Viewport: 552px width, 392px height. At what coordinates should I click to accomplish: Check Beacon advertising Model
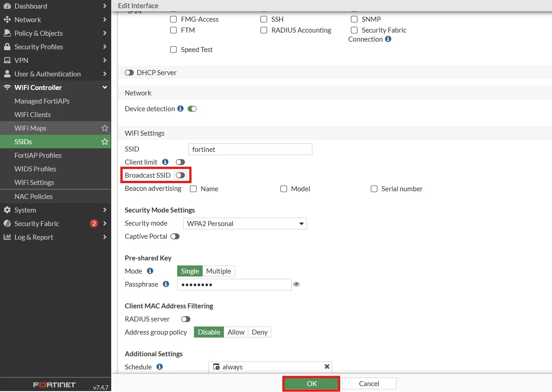coord(283,189)
